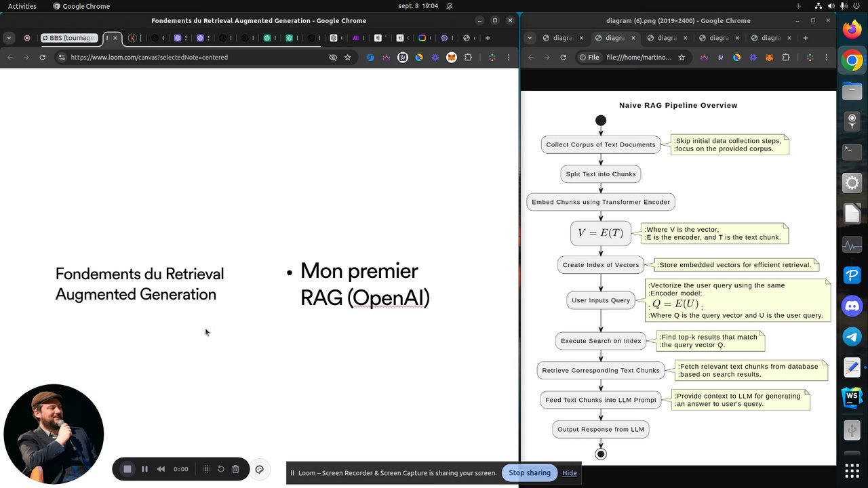The image size is (868, 488).
Task: Open Chrome three-dot menu in diagram window
Action: 827,58
